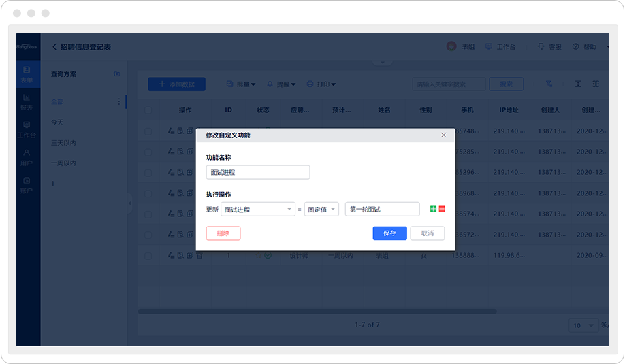Click the 功能名称 input field
This screenshot has height=364, width=625.
258,173
